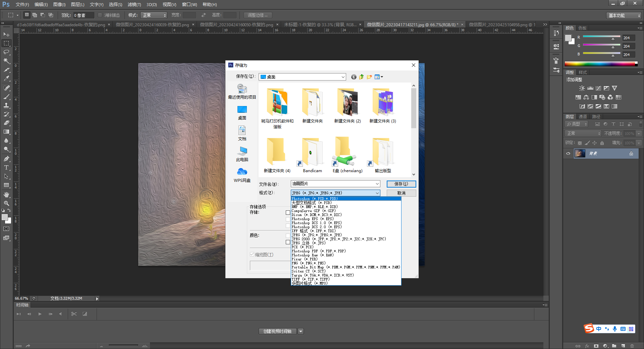Screen dimensions: 644x349
Task: Toggle the color options checkbox
Action: (288, 242)
